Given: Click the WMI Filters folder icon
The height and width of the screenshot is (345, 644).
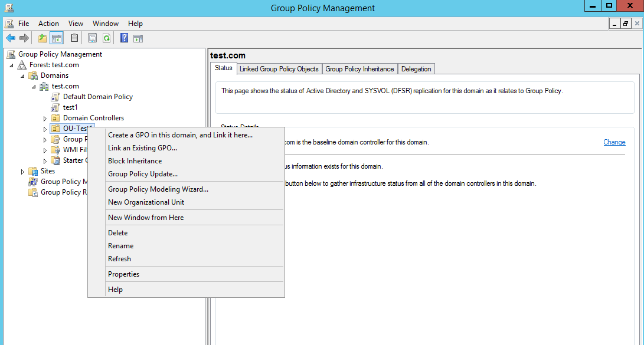Looking at the screenshot, I should [55, 150].
